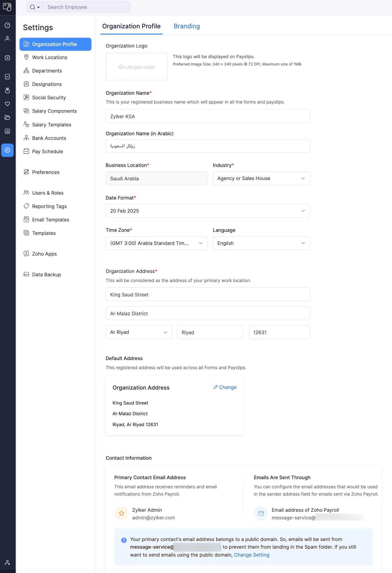Click the Departments hierarchy icon
Viewport: 392px width, 573px height.
pyautogui.click(x=26, y=71)
